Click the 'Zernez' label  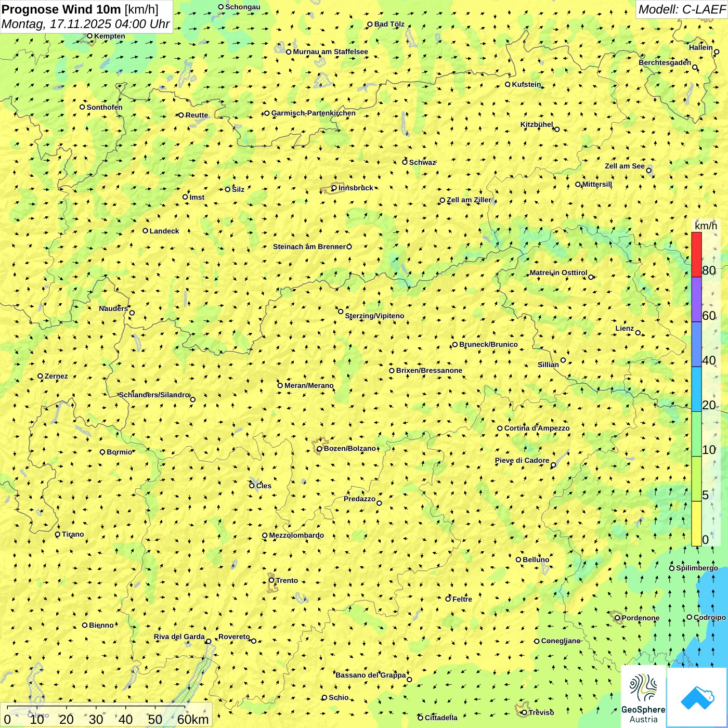point(56,376)
